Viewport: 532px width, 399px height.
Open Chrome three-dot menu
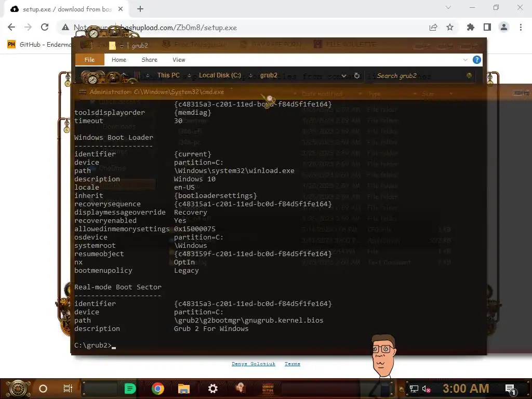point(521,28)
